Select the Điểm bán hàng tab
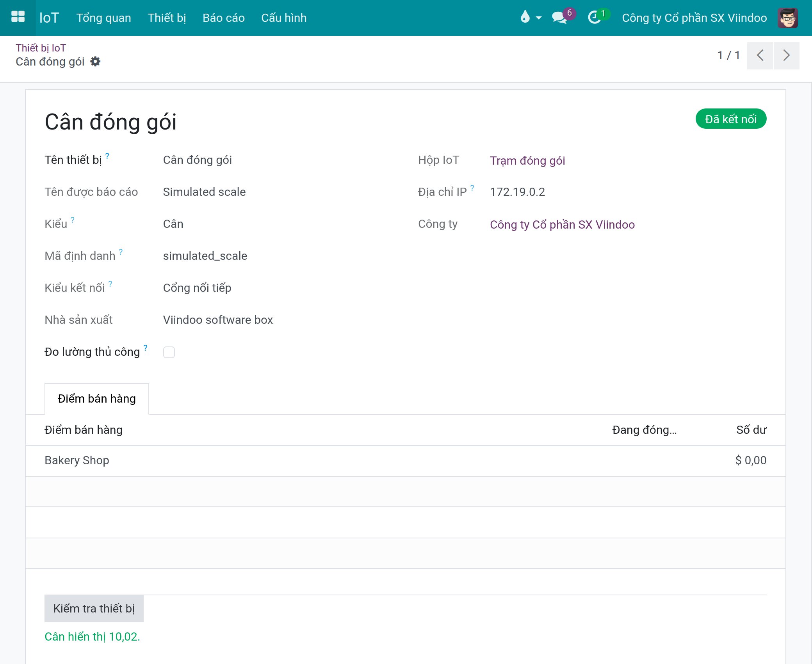812x664 pixels. click(97, 399)
